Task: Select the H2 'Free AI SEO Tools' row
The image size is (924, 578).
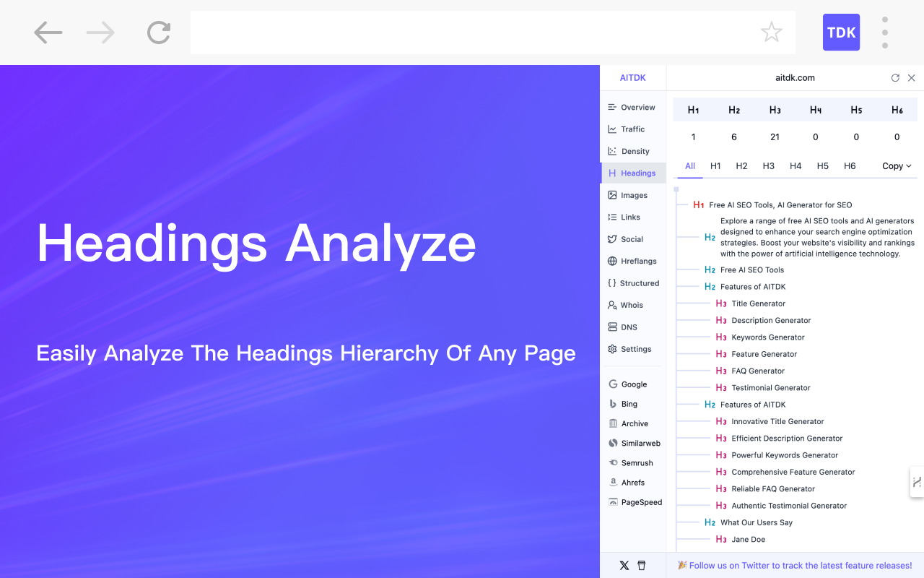Action: pyautogui.click(x=744, y=270)
